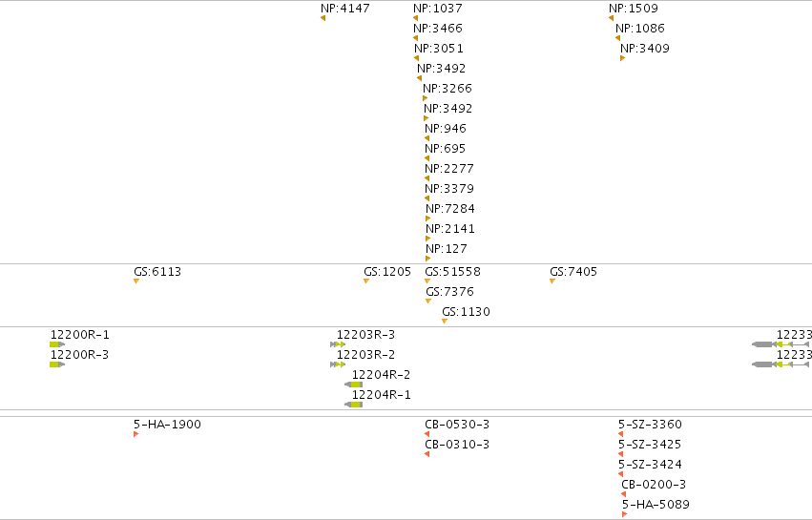Select the NP:4147 feature label

[x=345, y=9]
